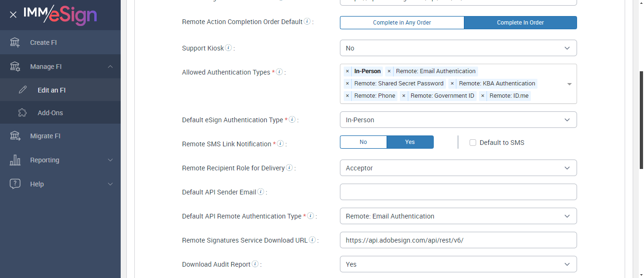Select Complete in Any Order option
This screenshot has height=278, width=644.
point(402,23)
